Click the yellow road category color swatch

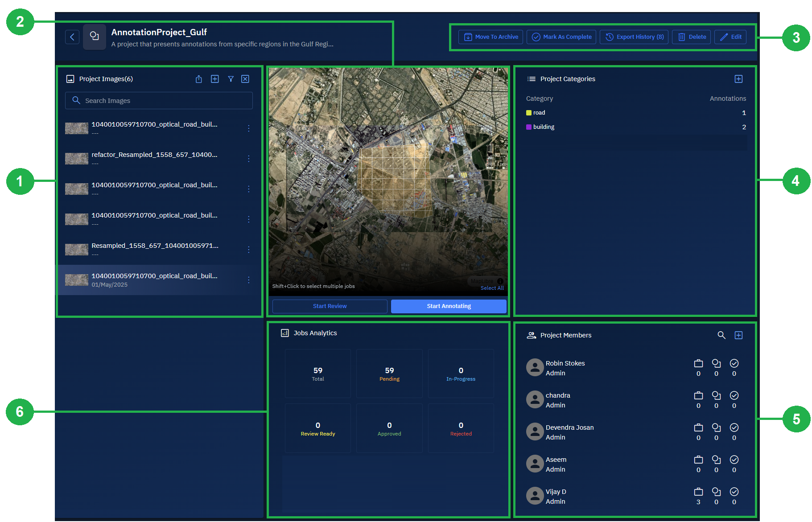(x=529, y=113)
